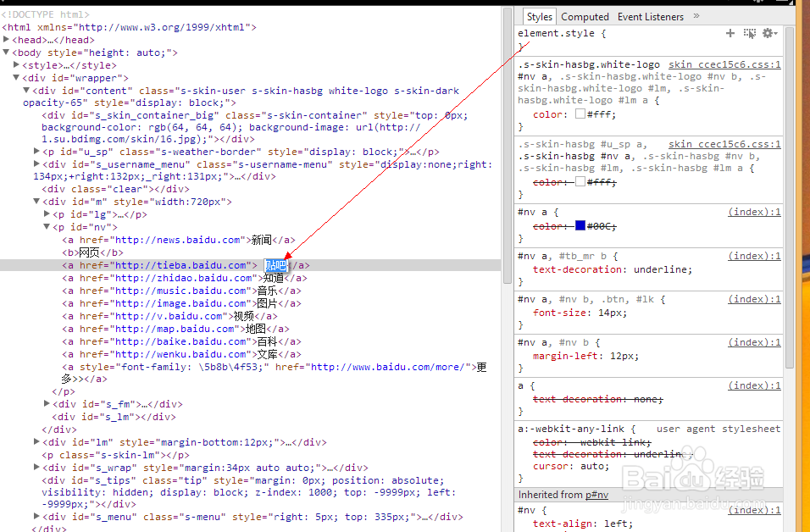The height and width of the screenshot is (532, 810).
Task: Open the blue #00C color swatch
Action: (580, 225)
